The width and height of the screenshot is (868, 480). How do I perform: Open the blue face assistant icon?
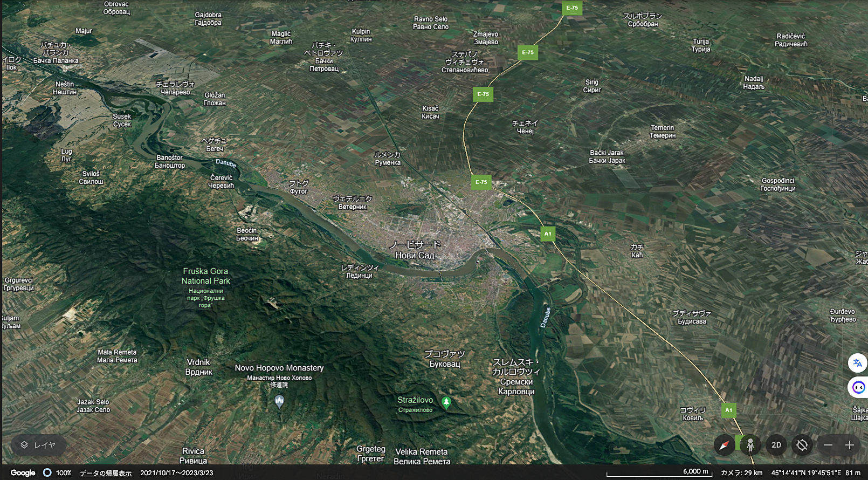point(858,387)
